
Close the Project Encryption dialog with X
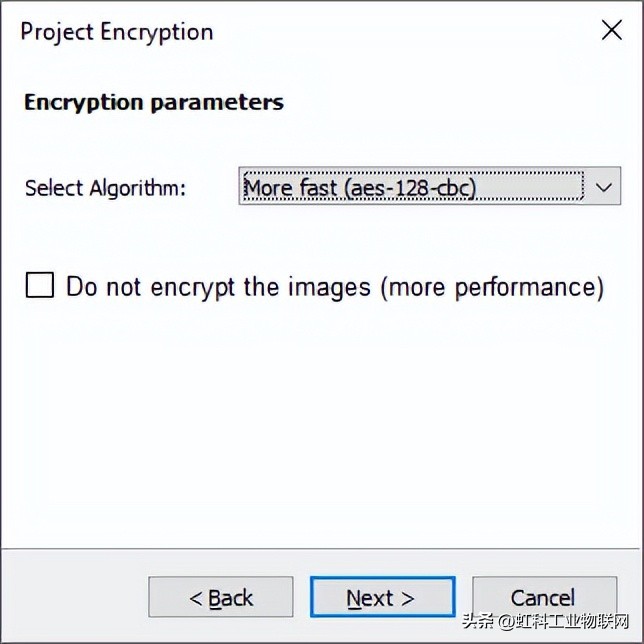tap(611, 30)
